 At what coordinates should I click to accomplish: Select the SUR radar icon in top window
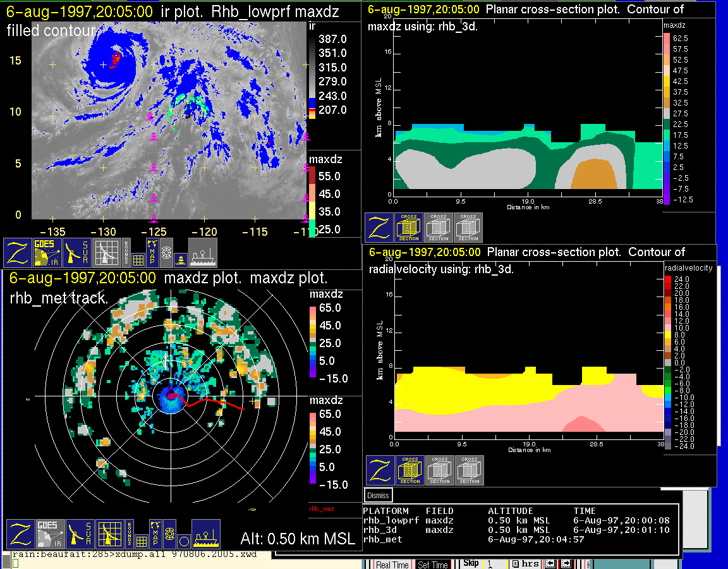[77, 253]
